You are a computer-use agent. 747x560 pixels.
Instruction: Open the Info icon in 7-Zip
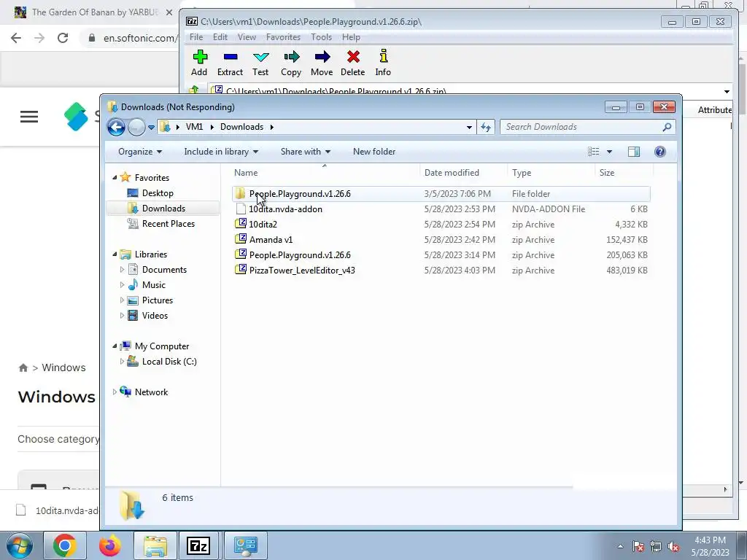pyautogui.click(x=383, y=63)
